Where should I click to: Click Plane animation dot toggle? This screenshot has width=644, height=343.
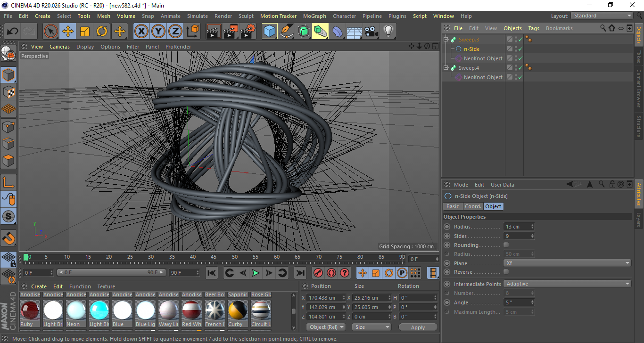tap(447, 263)
